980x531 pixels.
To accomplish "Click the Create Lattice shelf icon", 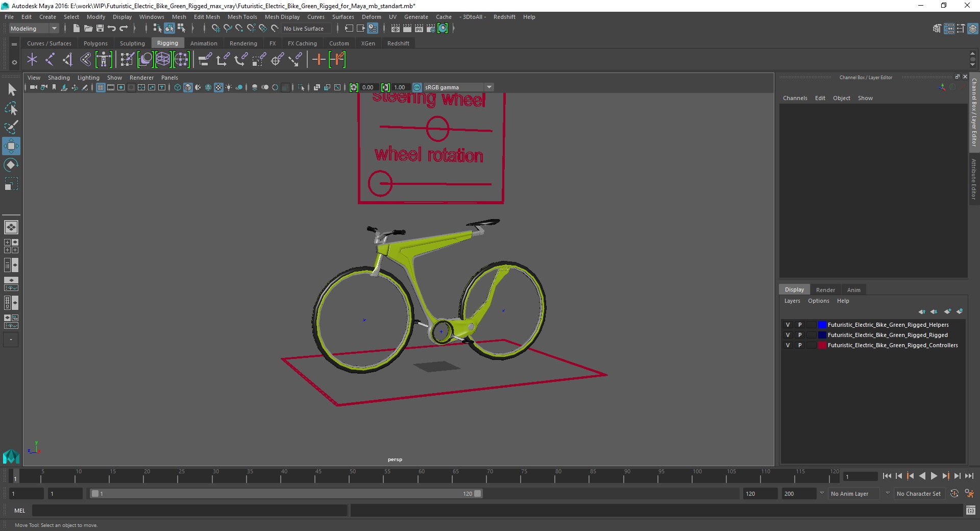I will (163, 60).
